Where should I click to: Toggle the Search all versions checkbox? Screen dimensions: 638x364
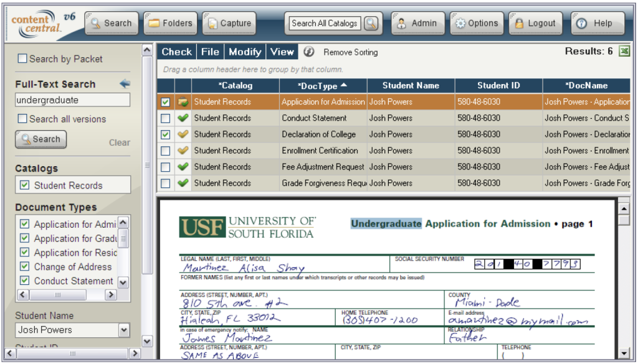pyautogui.click(x=22, y=119)
